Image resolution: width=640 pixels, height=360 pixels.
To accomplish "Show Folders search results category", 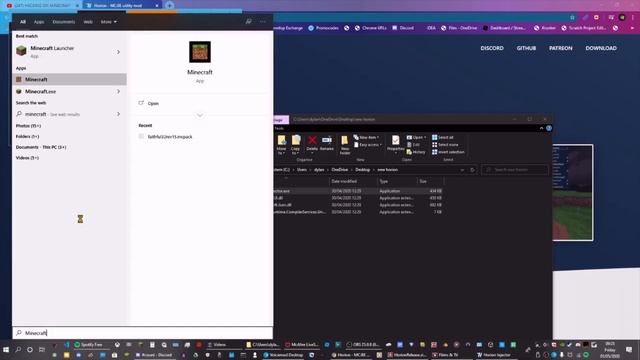I will (27, 136).
